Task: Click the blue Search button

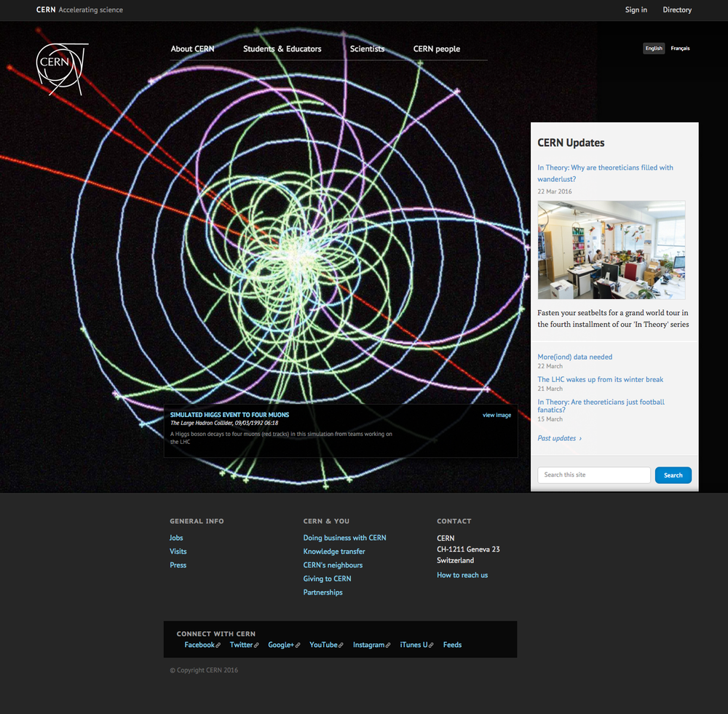Action: pos(673,475)
